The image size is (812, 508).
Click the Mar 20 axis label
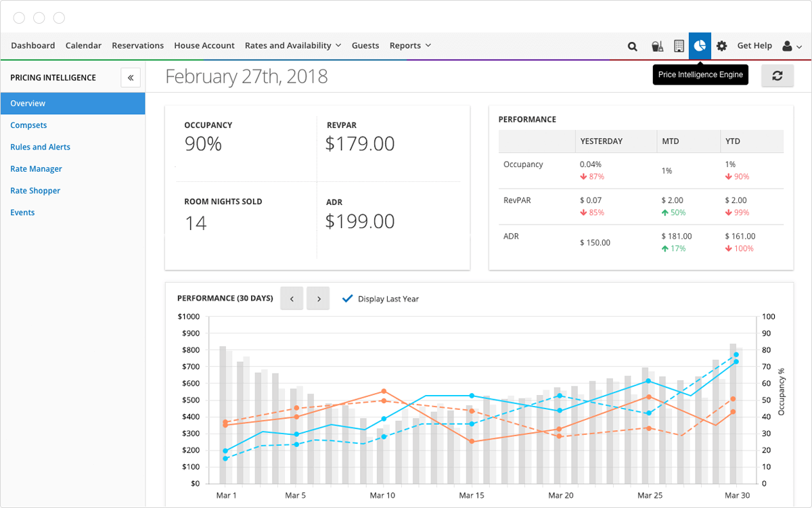click(560, 496)
